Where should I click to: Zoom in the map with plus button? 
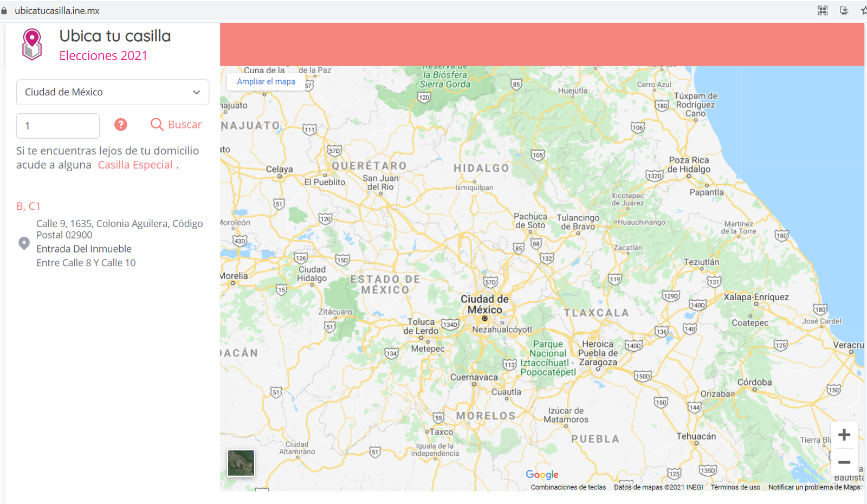pos(844,435)
